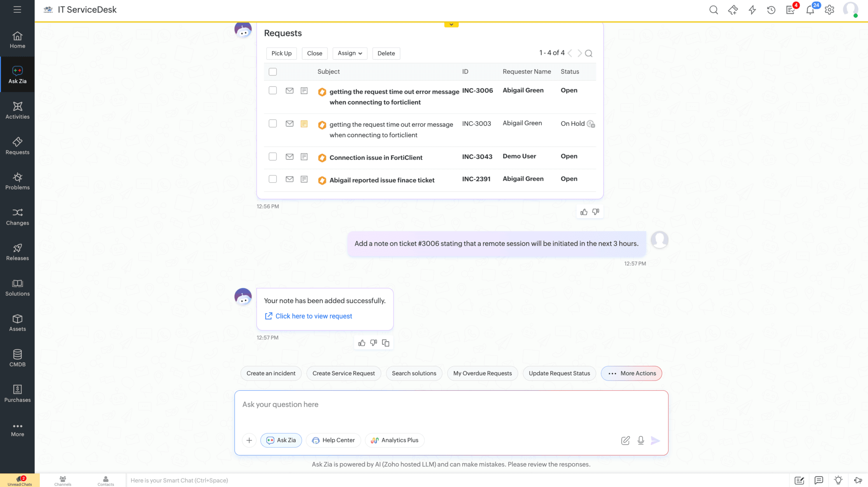Viewport: 868px width, 487px height.
Task: Open the recent history icon in the header
Action: (771, 9)
